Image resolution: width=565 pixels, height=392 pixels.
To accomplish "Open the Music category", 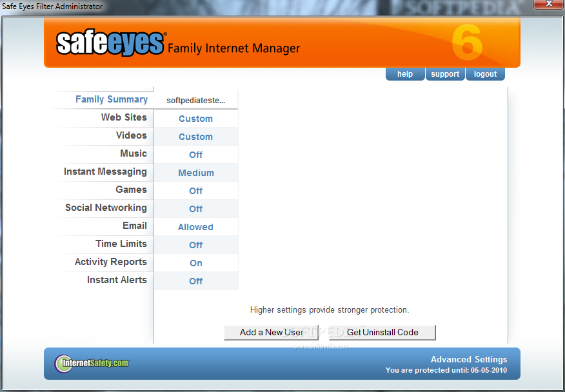I will (x=134, y=153).
